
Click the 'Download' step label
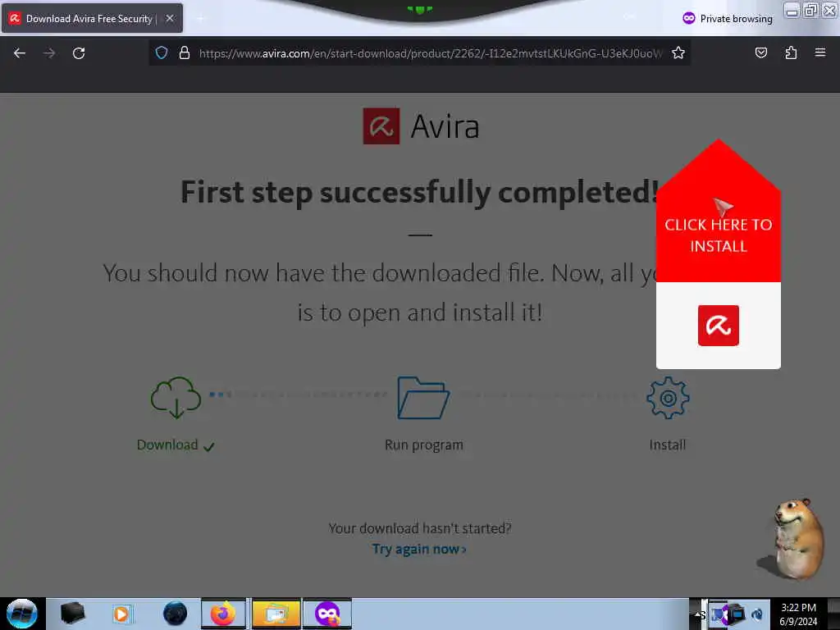coord(167,445)
